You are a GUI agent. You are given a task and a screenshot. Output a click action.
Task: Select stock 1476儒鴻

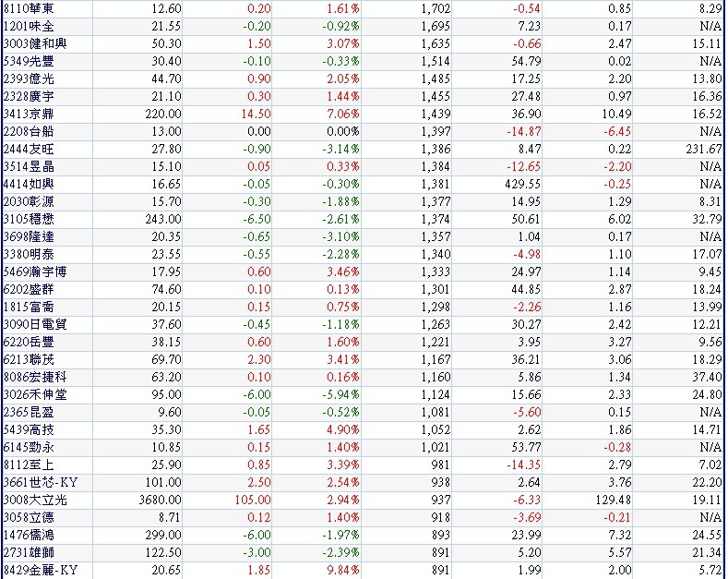(x=29, y=536)
